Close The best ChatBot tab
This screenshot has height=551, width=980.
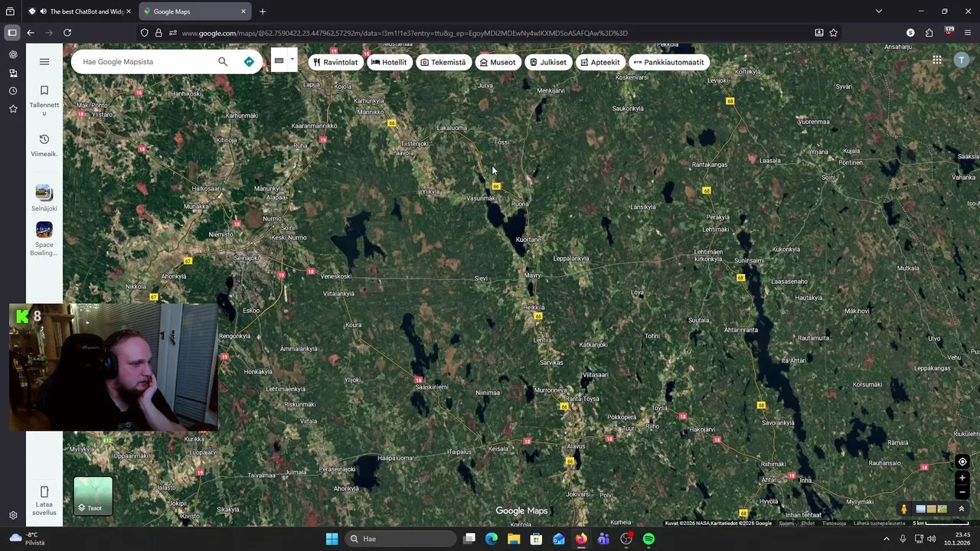click(x=129, y=11)
